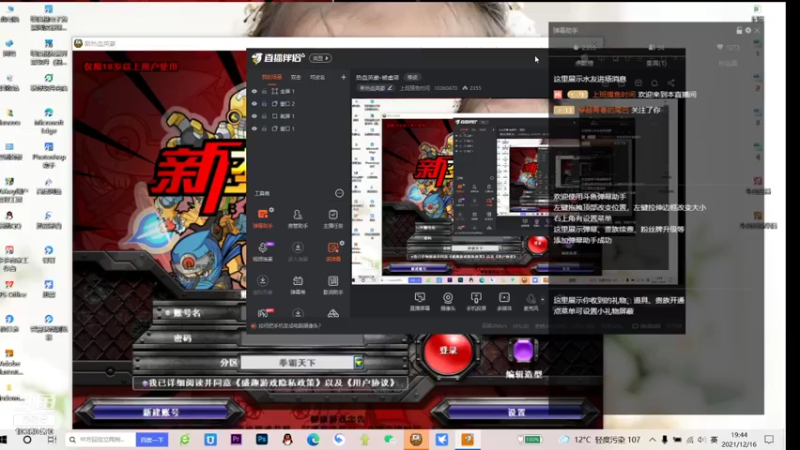Hide the 窗口 2 source
The width and height of the screenshot is (800, 450).
254,104
